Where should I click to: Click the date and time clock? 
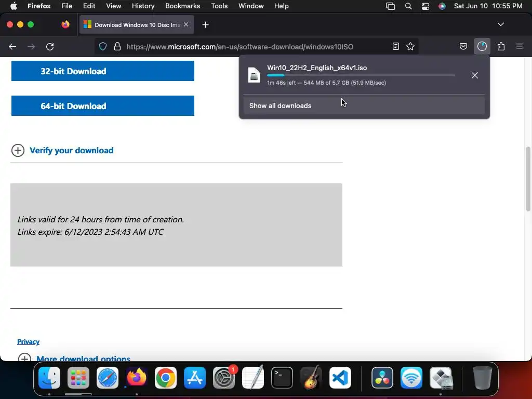488,6
